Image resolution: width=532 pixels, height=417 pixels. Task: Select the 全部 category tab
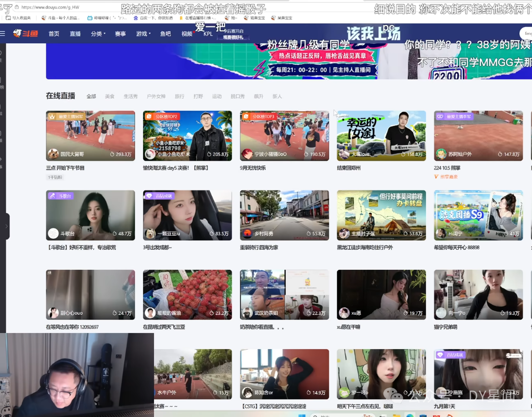click(x=91, y=96)
